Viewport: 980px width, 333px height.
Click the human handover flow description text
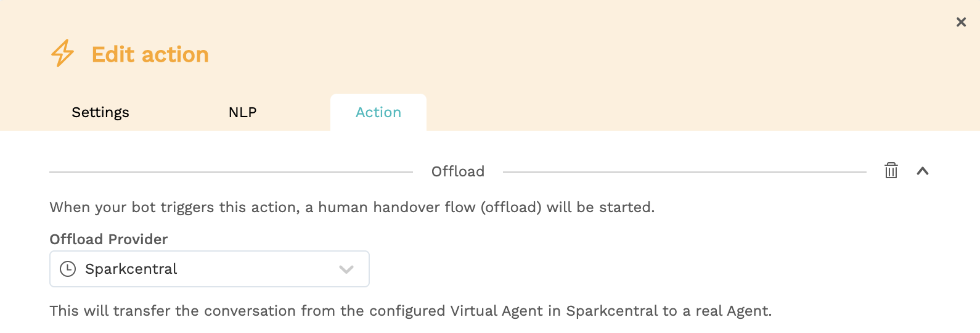(352, 207)
